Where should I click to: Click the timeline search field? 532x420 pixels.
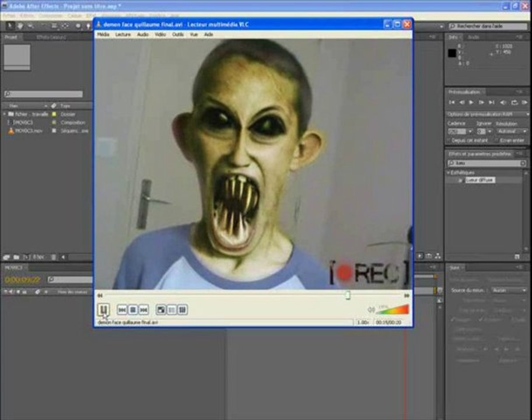point(70,279)
